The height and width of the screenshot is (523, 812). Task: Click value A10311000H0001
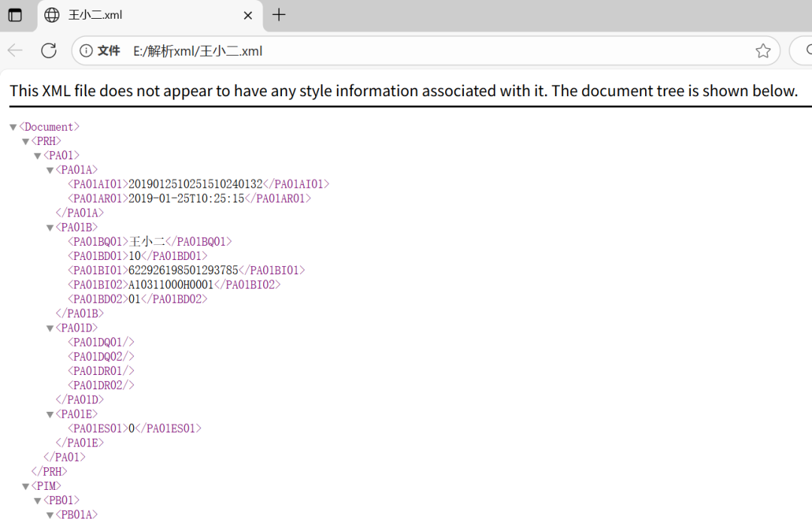point(171,285)
